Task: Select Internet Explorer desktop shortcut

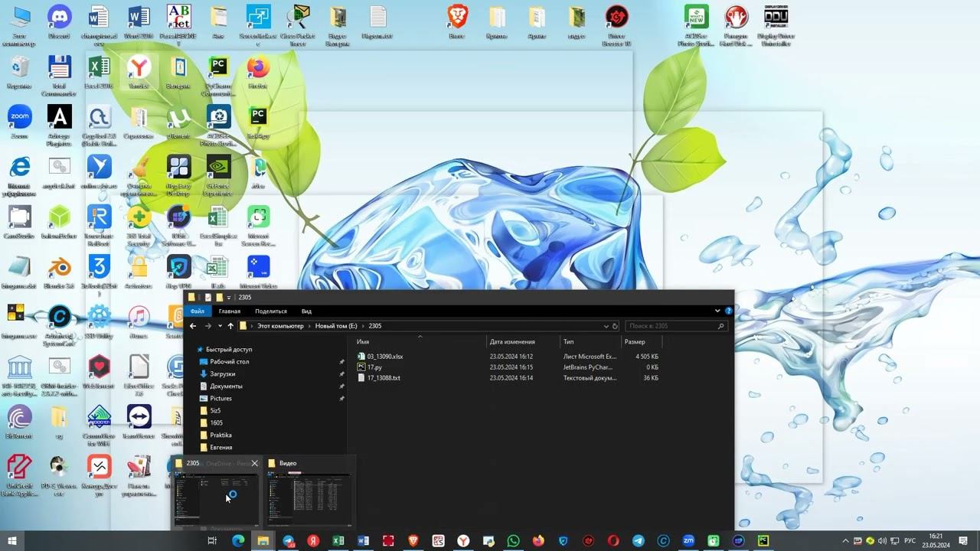Action: pyautogui.click(x=19, y=175)
